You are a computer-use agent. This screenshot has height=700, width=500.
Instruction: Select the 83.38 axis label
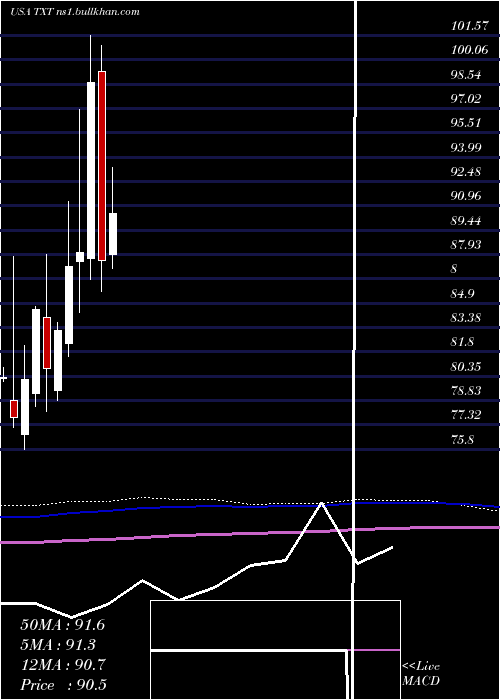point(466,318)
